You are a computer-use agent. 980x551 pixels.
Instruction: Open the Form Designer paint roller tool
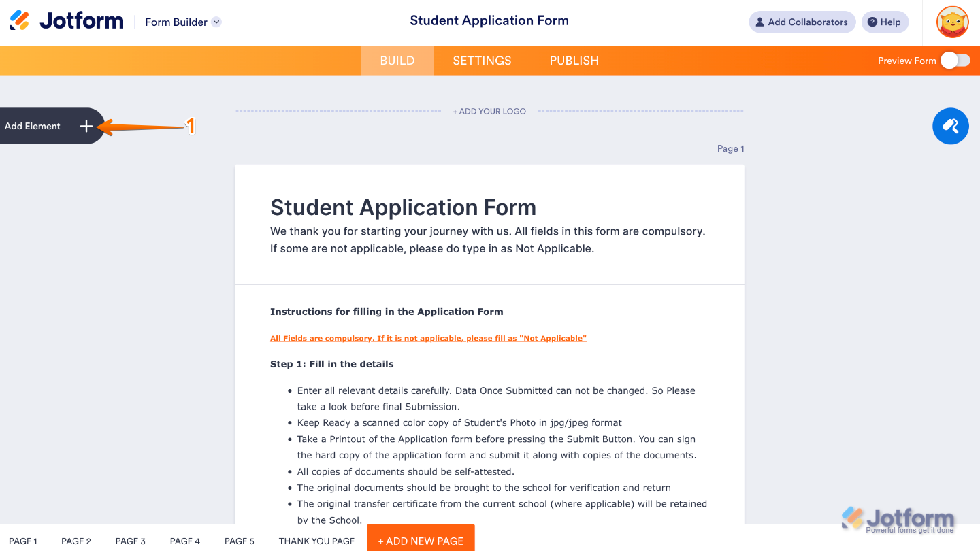point(950,126)
